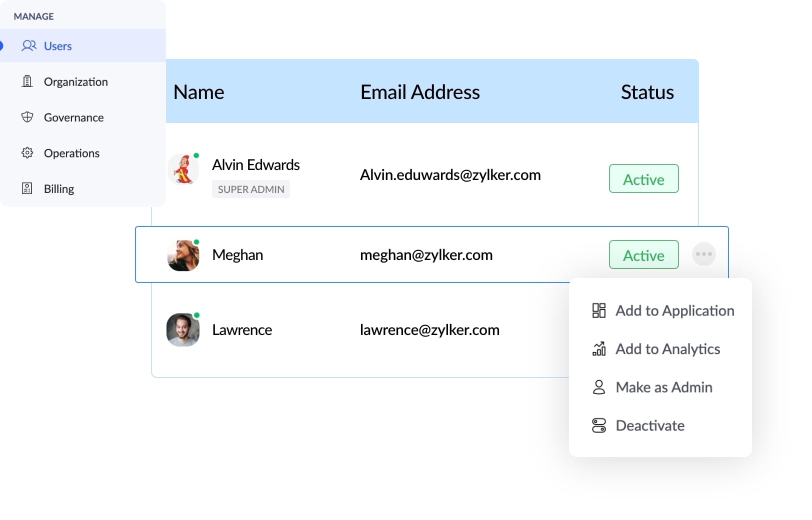
Task: Click the Users people icon in sidebar
Action: pos(29,46)
